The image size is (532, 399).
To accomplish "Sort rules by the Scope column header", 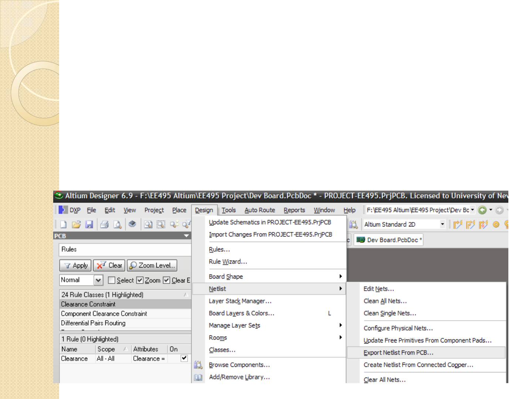I will pyautogui.click(x=113, y=349).
